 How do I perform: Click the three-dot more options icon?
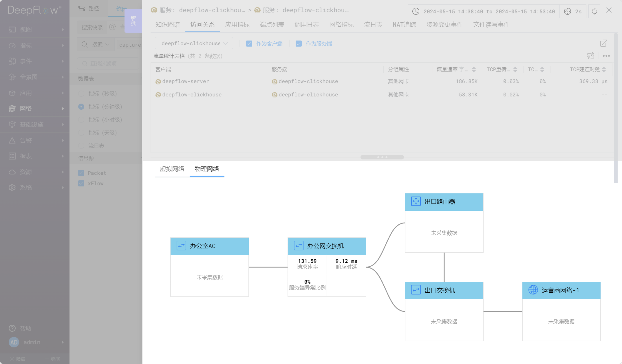(606, 56)
